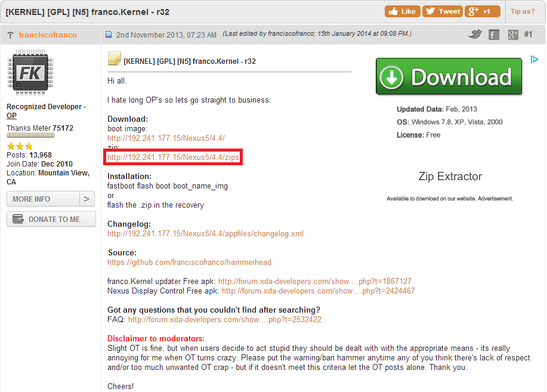Click the status icon beside franciscofranco

click(x=11, y=35)
